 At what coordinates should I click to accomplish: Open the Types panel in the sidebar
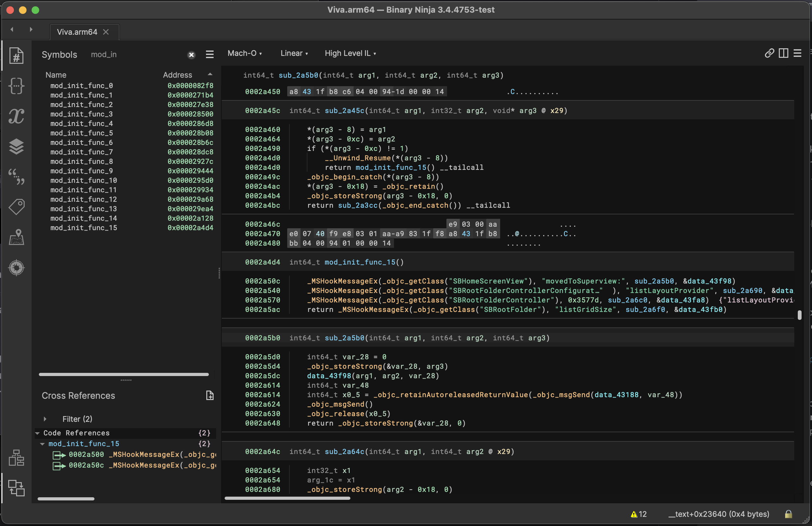[16, 86]
